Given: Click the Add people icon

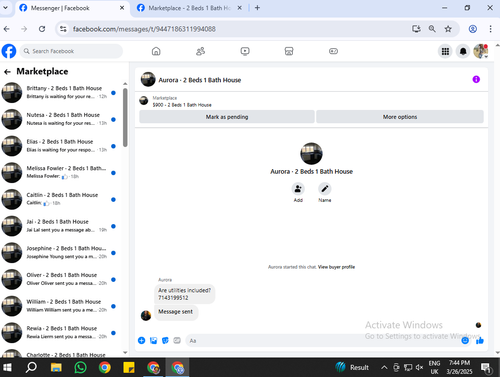Looking at the screenshot, I should 298,189.
